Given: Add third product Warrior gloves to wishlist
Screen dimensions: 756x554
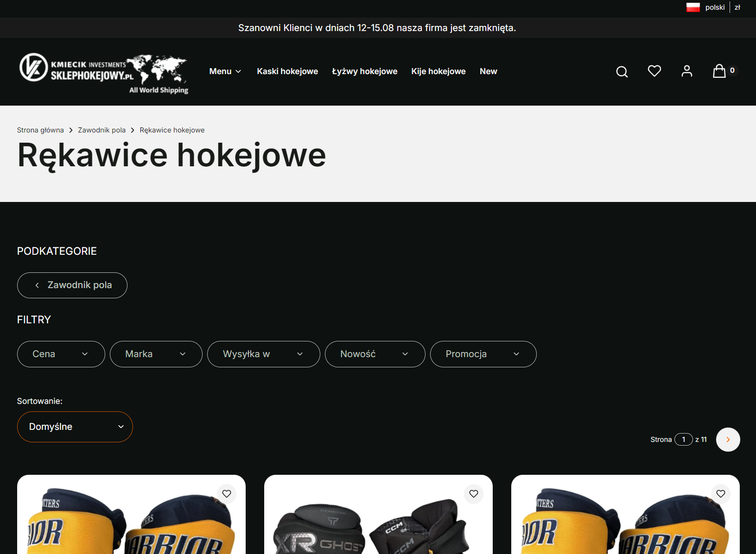Looking at the screenshot, I should coord(721,494).
